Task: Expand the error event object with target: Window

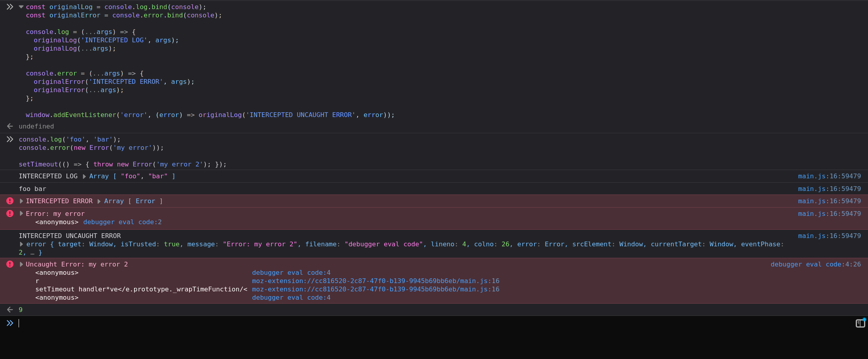Action: [21, 244]
